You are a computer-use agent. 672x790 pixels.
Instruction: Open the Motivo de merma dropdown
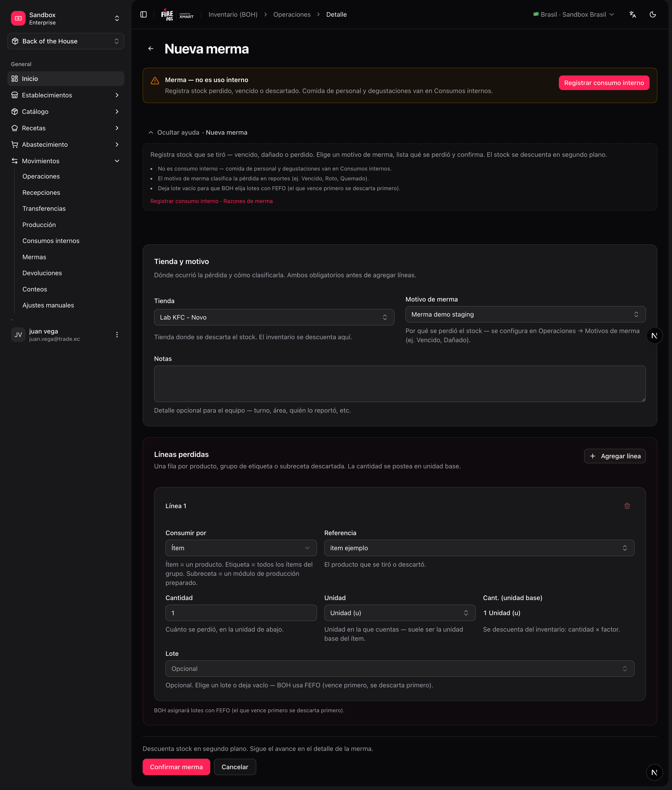tap(525, 314)
